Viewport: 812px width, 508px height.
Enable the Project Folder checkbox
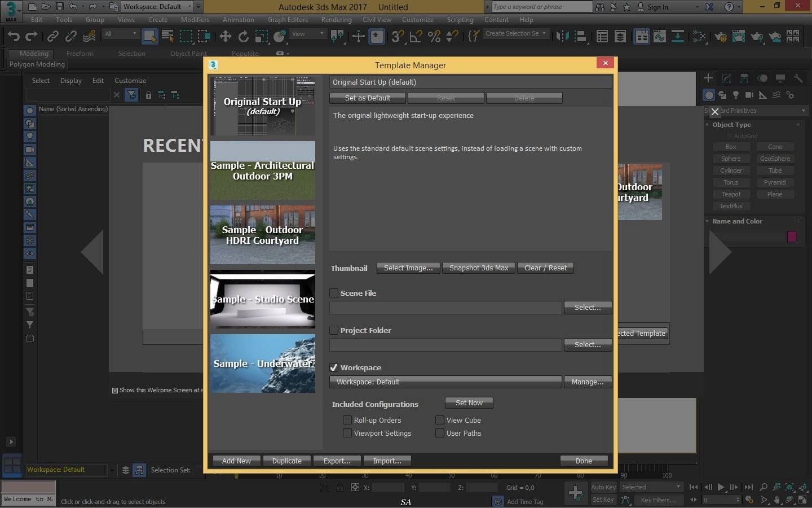click(x=334, y=330)
